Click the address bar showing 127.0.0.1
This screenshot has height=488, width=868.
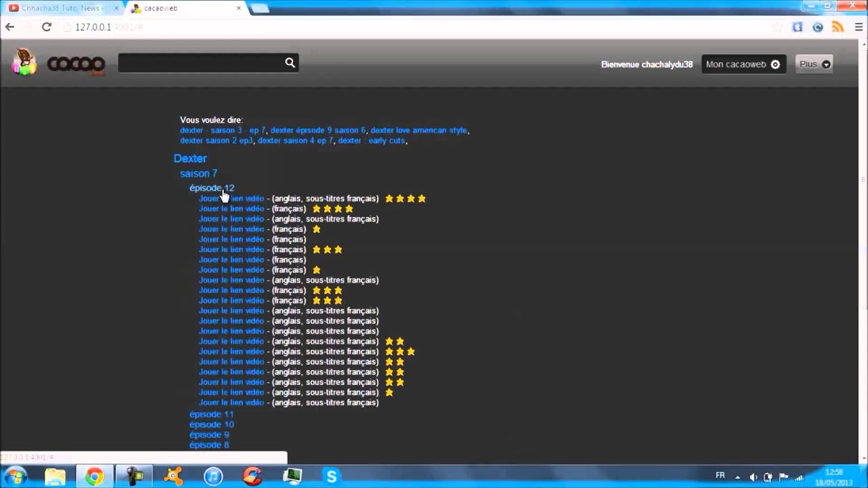[x=407, y=27]
